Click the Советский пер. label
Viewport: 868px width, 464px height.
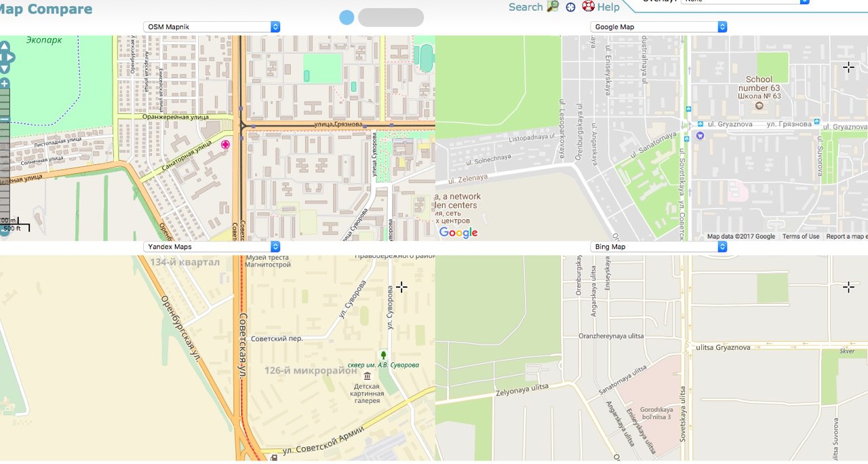click(x=277, y=339)
